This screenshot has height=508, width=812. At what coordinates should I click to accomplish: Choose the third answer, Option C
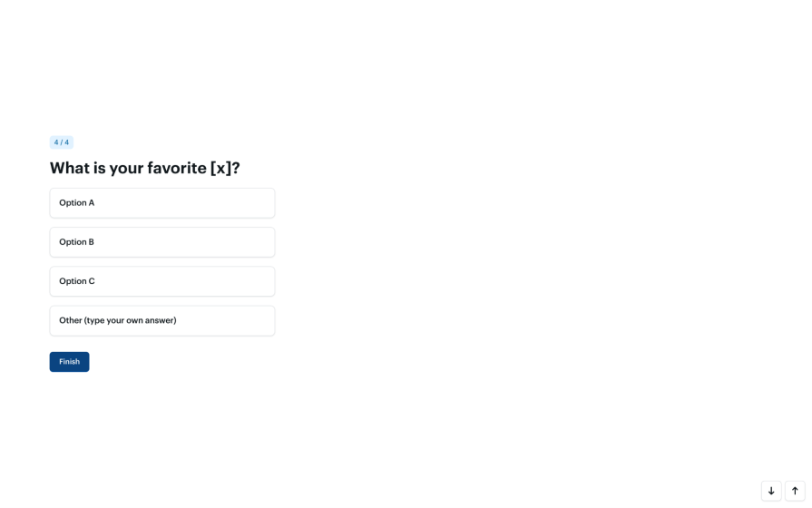(162, 281)
